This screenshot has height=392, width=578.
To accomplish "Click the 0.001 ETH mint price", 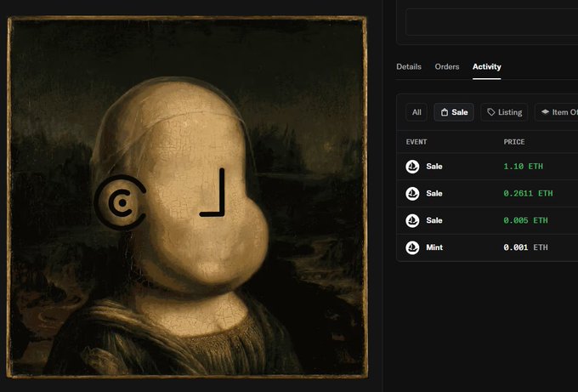I will (x=525, y=247).
